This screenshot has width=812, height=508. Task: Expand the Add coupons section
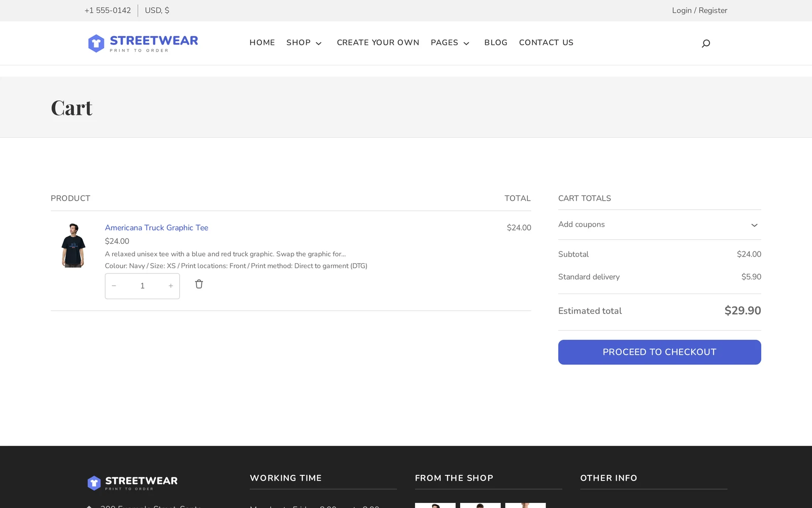(659, 225)
